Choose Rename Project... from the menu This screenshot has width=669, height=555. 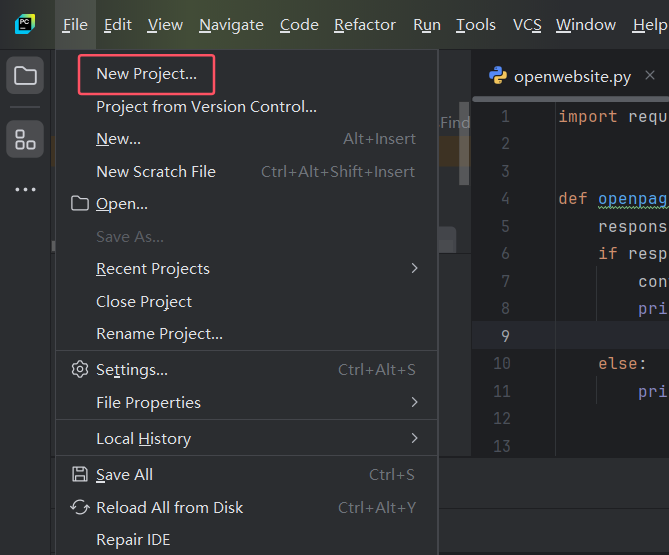(x=159, y=334)
